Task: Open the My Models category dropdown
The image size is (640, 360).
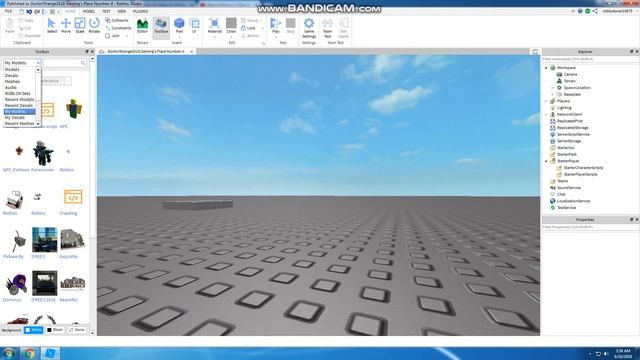Action: coord(22,63)
